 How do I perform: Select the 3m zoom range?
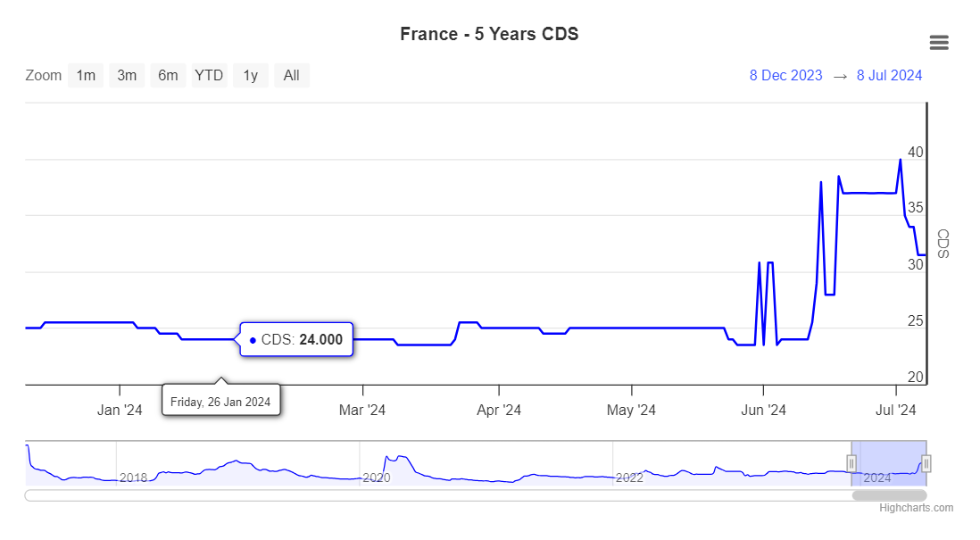point(127,75)
